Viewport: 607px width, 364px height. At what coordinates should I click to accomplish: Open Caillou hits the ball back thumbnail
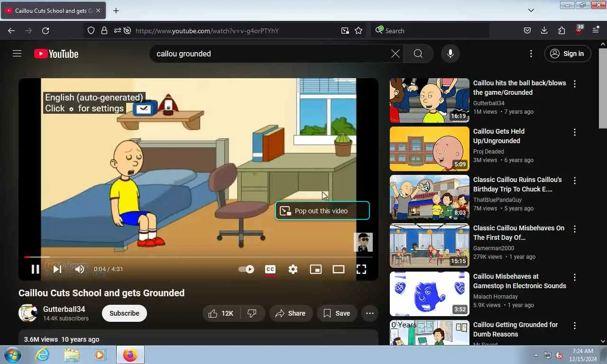pos(430,100)
